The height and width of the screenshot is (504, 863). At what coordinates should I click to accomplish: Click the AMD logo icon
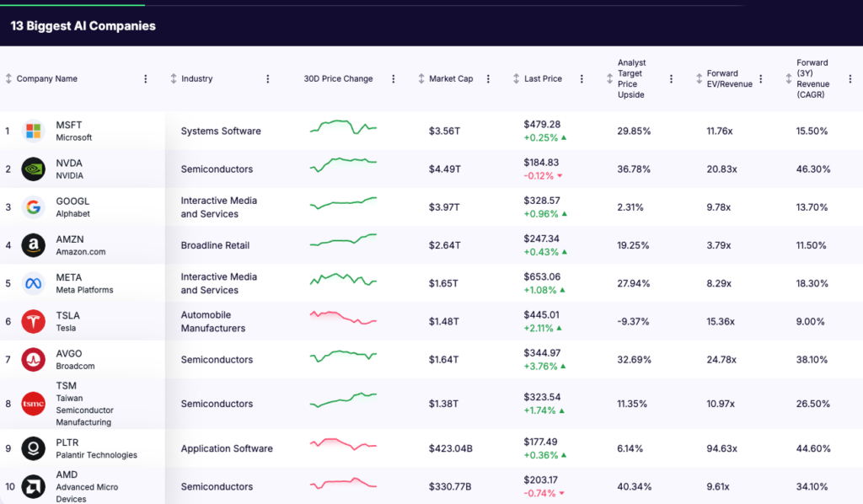coord(32,485)
